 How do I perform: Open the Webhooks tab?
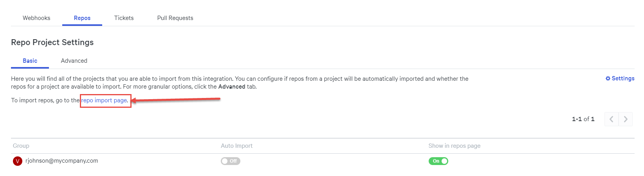(36, 18)
